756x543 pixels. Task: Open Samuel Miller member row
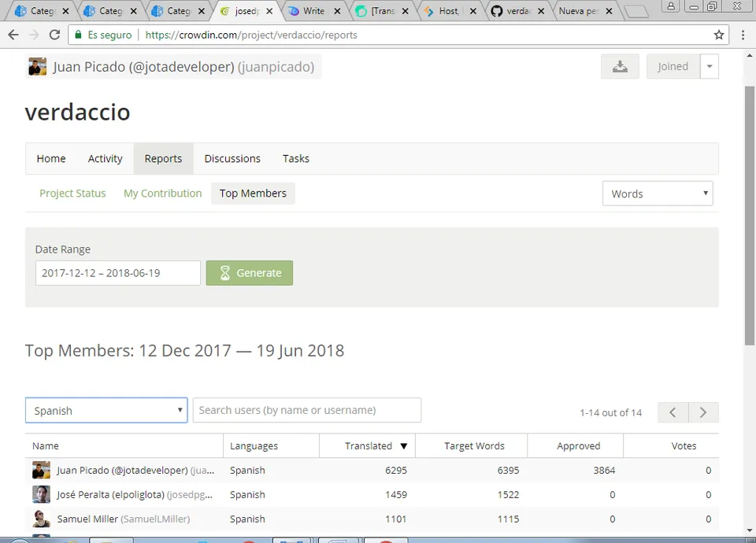372,519
